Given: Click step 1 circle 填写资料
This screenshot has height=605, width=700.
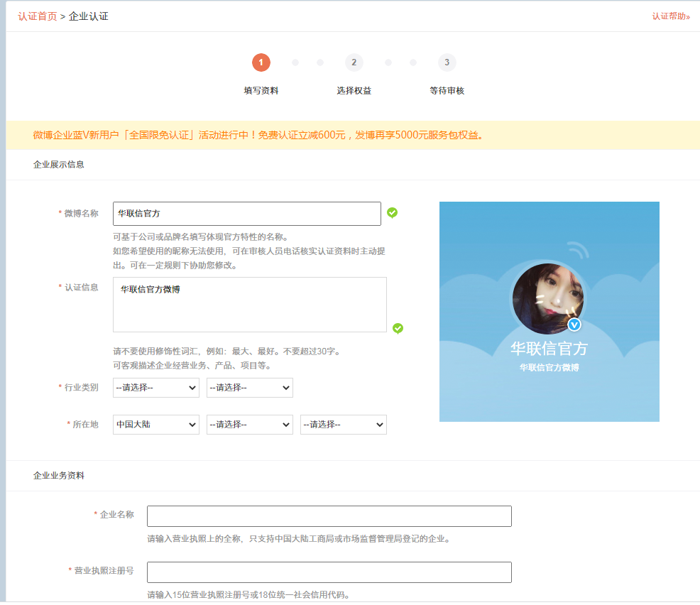Looking at the screenshot, I should tap(261, 62).
